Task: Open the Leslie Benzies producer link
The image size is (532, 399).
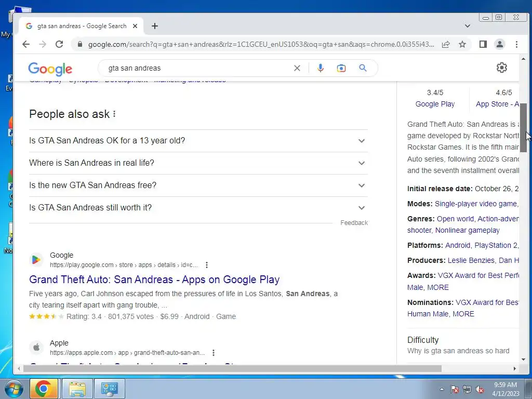Action: tap(471, 261)
